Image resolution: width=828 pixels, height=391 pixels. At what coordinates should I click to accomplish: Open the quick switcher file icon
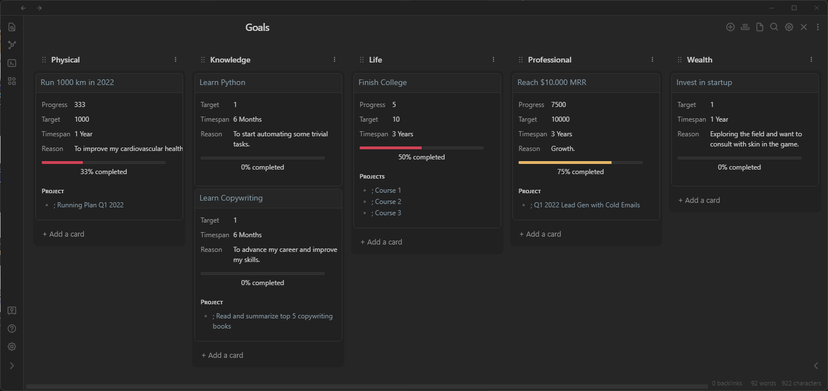12,27
